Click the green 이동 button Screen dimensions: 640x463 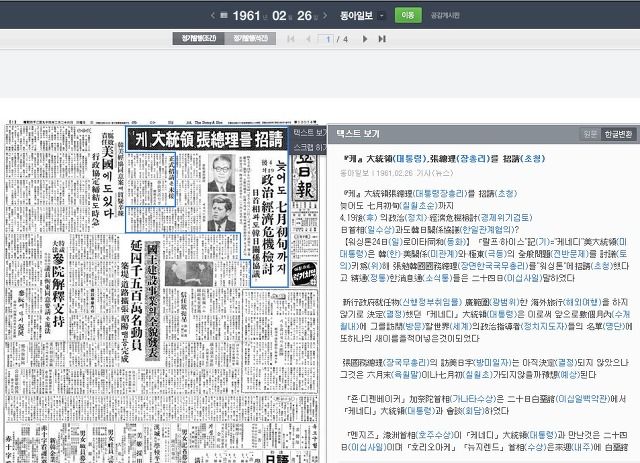[408, 15]
